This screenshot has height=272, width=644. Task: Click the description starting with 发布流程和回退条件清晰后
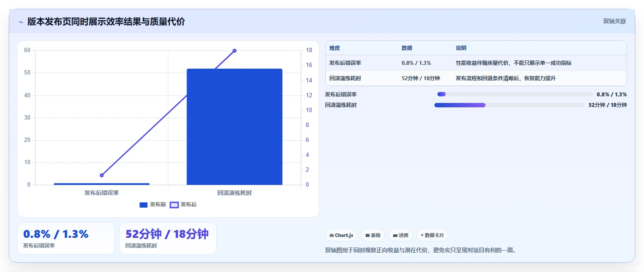pos(506,78)
